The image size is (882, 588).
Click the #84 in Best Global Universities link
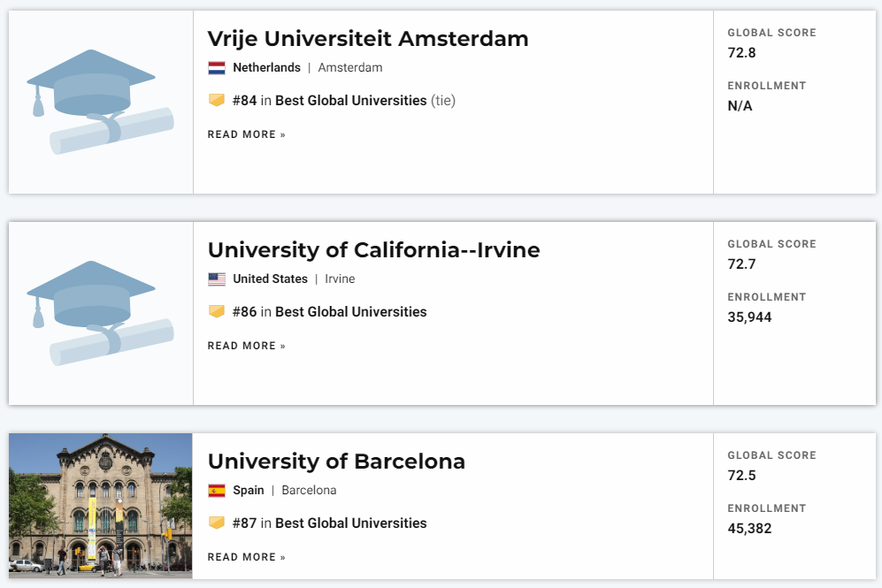tap(330, 101)
